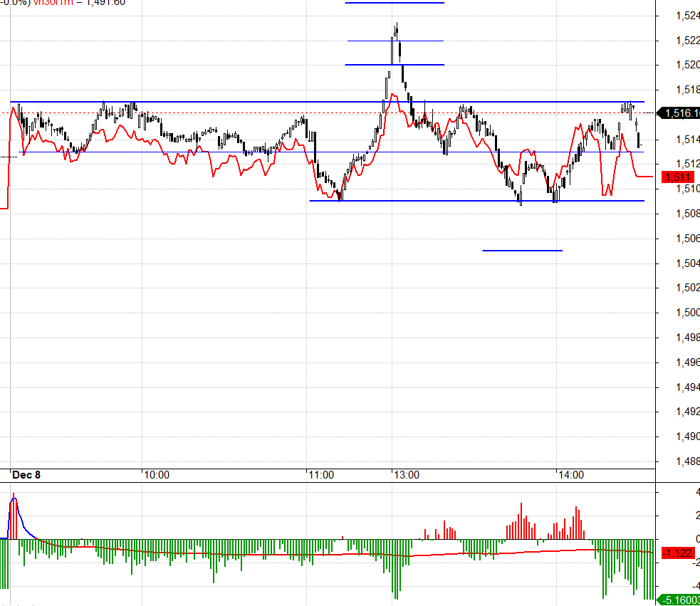700x606 pixels.
Task: Click the 1,488 price axis label
Action: click(x=688, y=461)
